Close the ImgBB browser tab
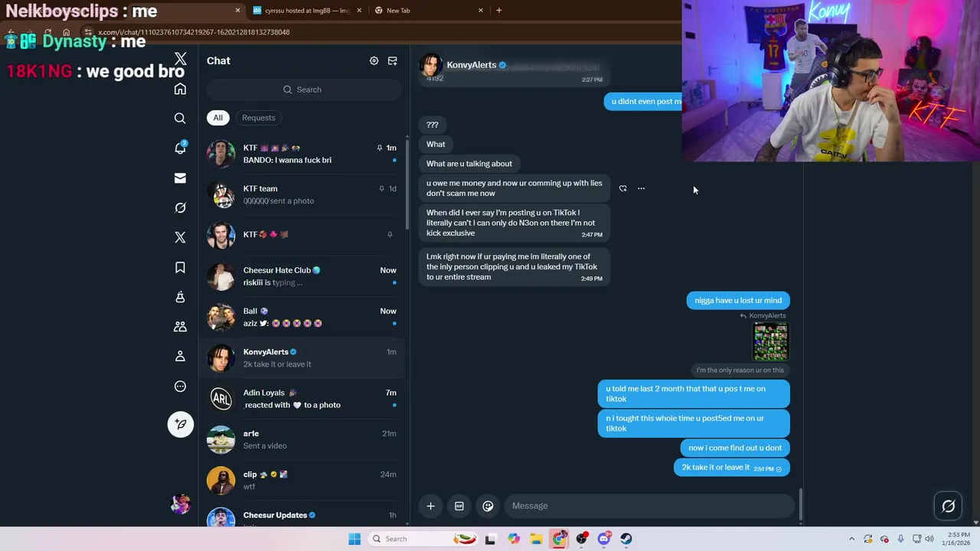 coord(359,11)
